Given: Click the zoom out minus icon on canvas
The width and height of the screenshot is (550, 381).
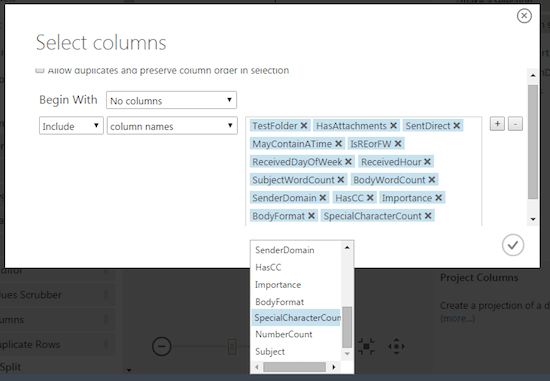Looking at the screenshot, I should point(162,346).
